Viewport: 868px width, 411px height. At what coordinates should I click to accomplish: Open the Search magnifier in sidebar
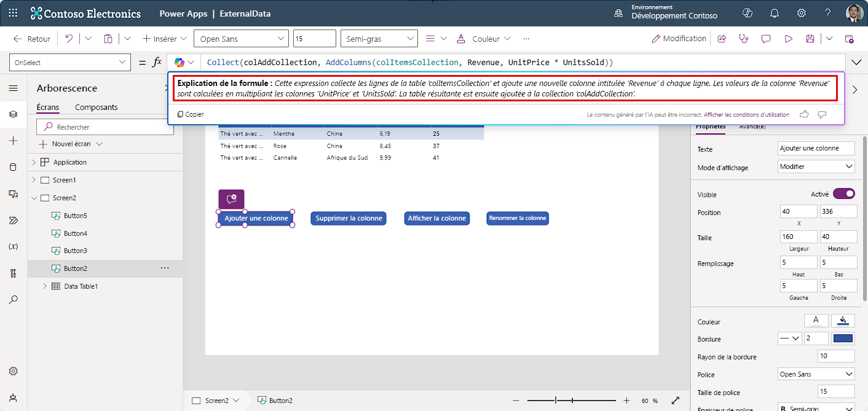tap(13, 300)
